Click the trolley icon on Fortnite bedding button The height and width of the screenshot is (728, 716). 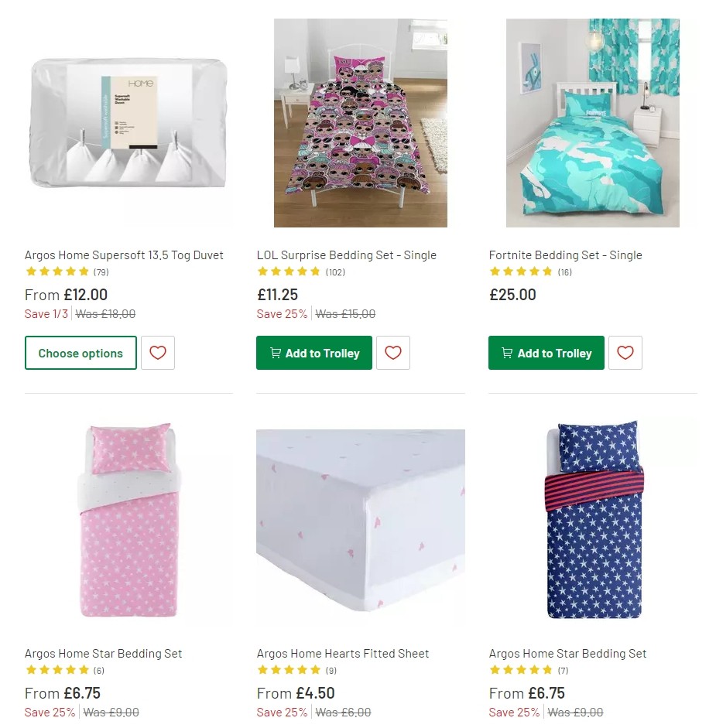pyautogui.click(x=507, y=353)
